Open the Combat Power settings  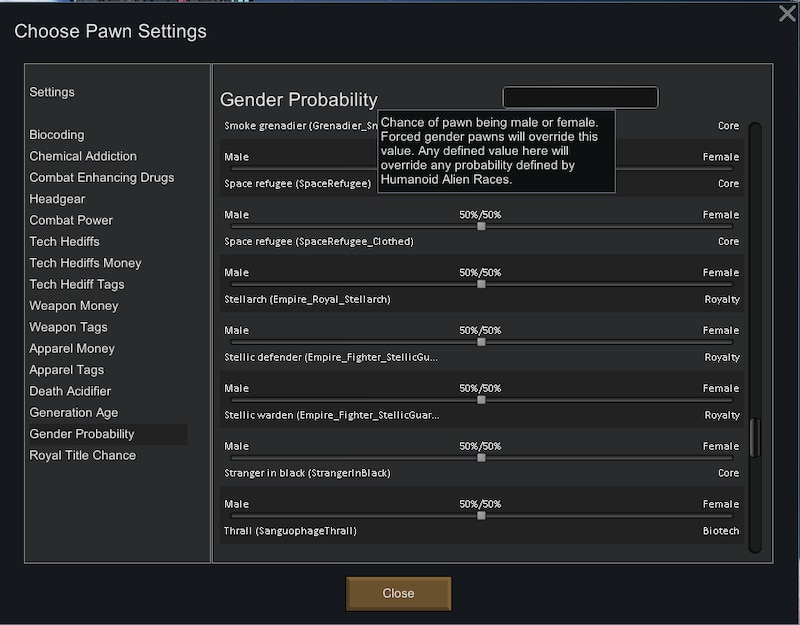click(x=71, y=220)
